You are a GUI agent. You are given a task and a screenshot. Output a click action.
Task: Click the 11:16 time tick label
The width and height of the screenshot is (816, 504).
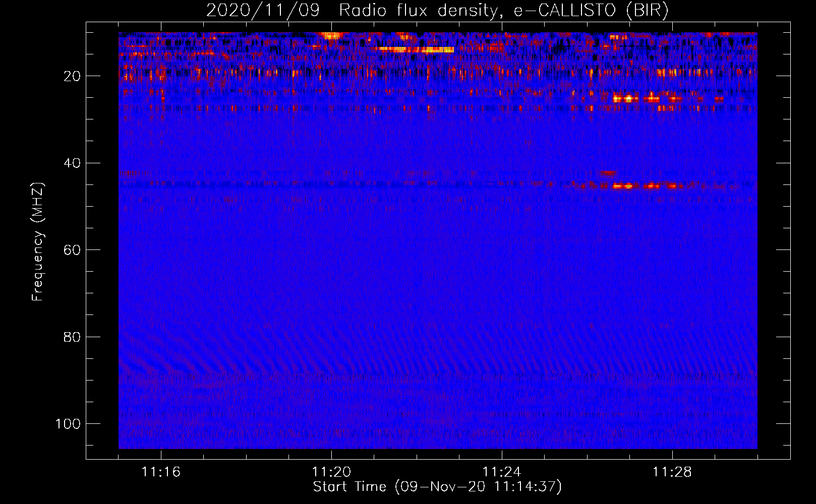(161, 472)
